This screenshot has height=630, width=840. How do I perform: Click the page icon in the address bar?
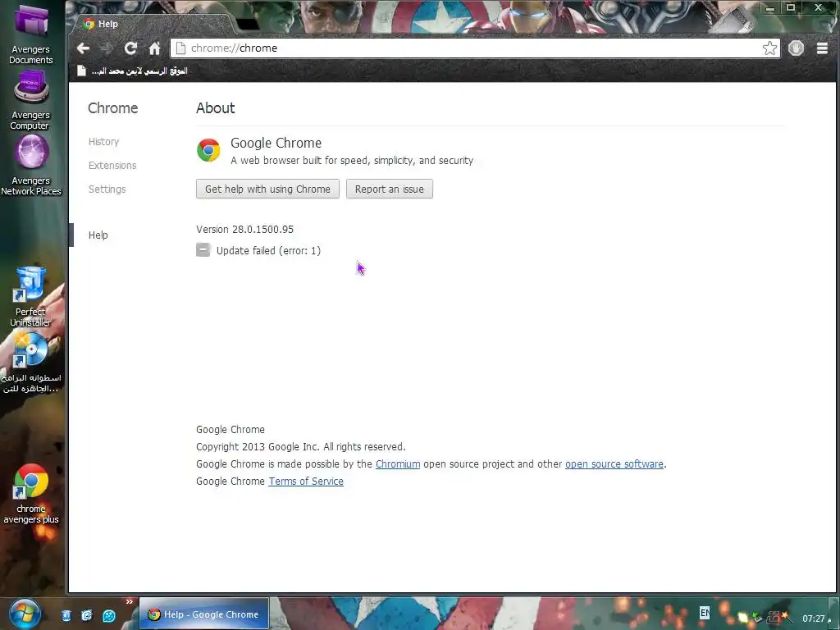[181, 48]
